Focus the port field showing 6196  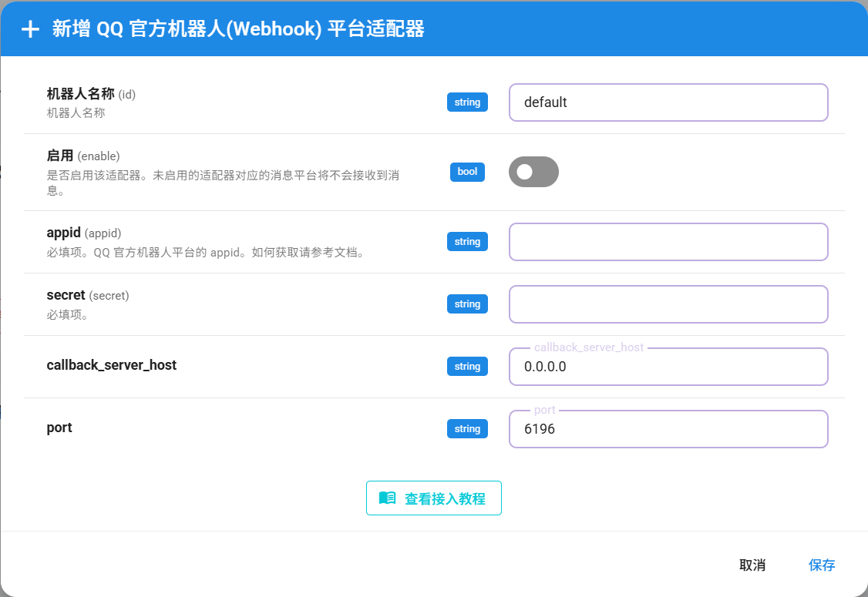coord(668,429)
